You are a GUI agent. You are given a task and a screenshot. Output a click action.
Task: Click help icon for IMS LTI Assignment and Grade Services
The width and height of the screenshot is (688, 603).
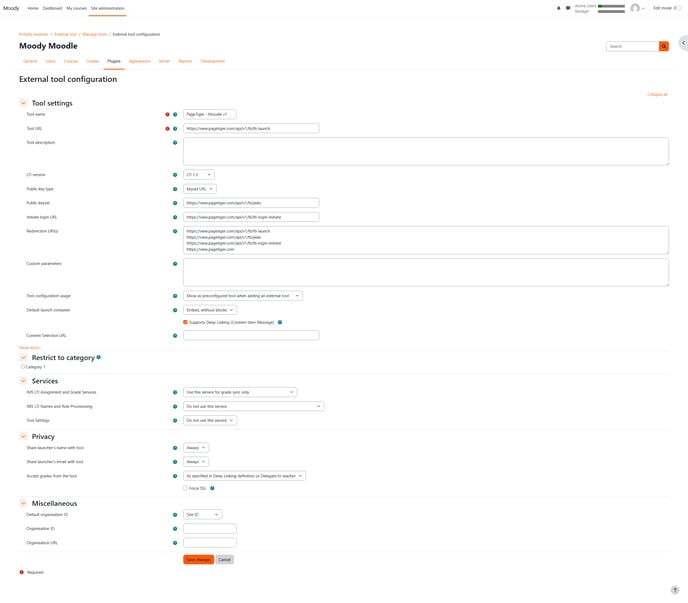pyautogui.click(x=175, y=392)
